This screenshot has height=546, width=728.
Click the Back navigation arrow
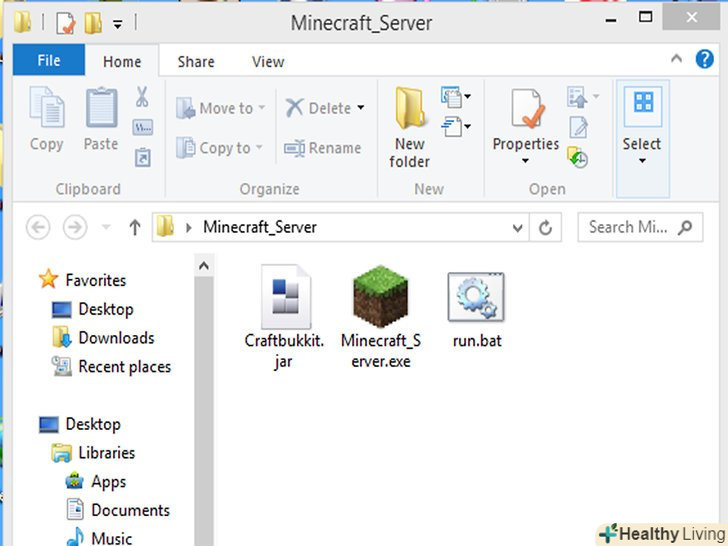pos(38,228)
